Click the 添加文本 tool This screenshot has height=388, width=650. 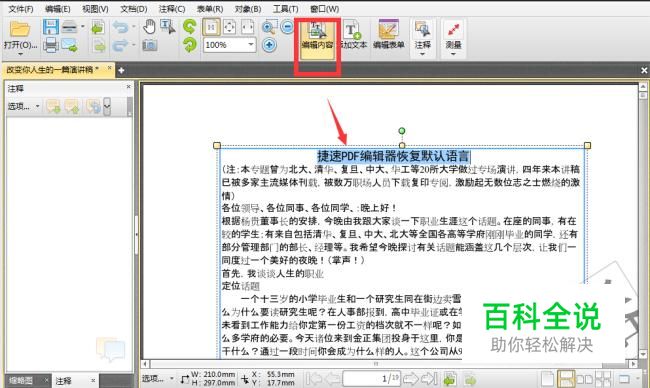tap(354, 35)
